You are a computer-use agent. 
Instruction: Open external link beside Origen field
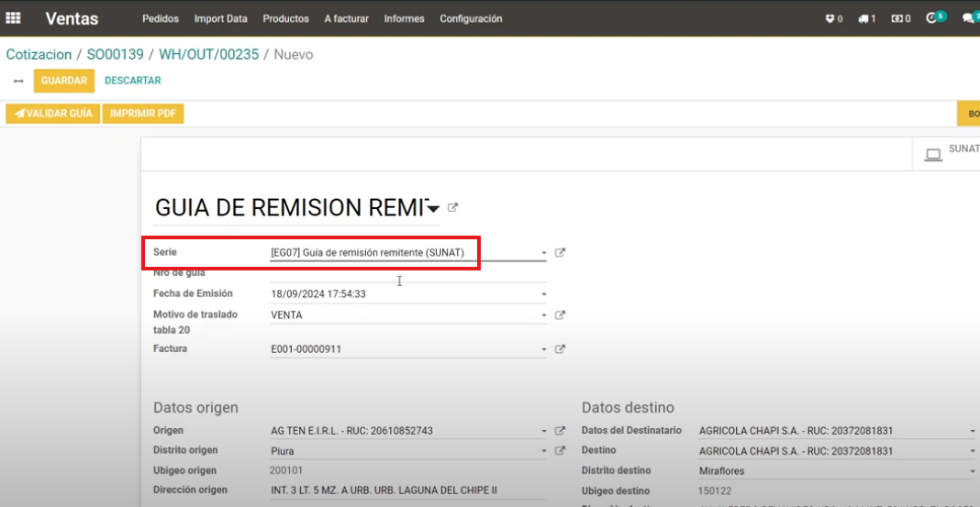click(x=560, y=431)
